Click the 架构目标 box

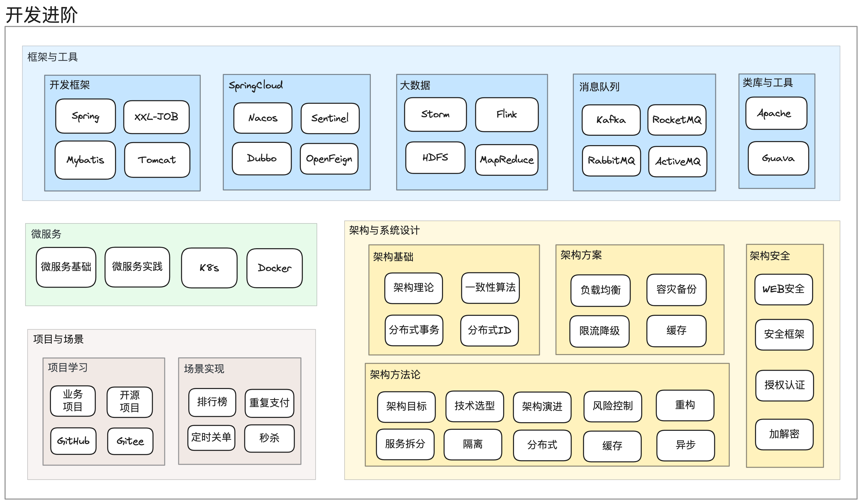click(x=406, y=407)
